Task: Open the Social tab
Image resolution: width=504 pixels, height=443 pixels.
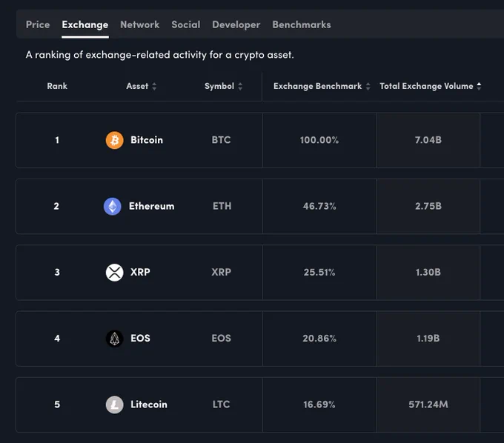Action: click(x=186, y=24)
